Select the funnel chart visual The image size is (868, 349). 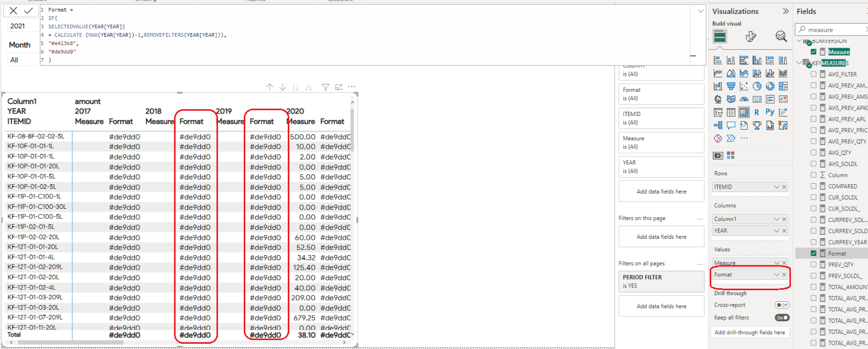(x=731, y=86)
